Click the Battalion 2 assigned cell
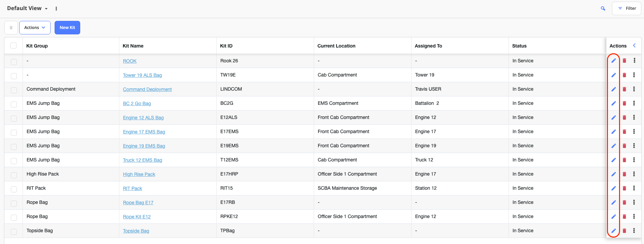644x244 pixels. 460,103
